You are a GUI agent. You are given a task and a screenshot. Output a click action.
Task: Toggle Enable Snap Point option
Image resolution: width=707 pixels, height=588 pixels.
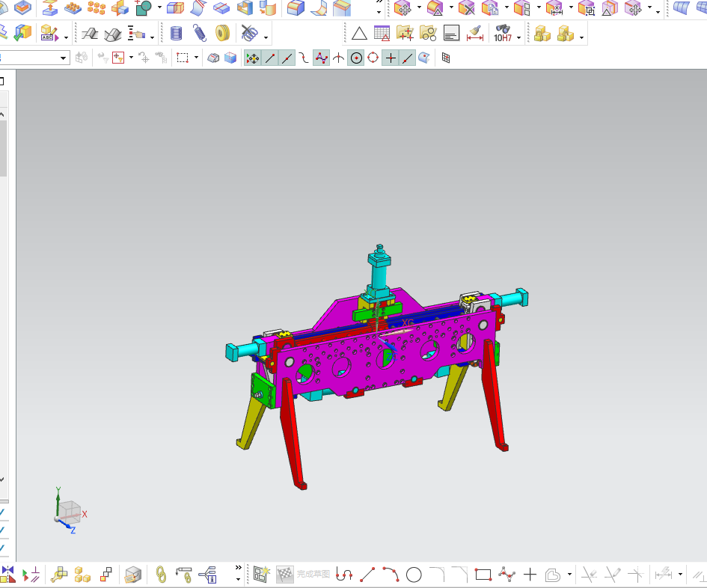pyautogui.click(x=253, y=58)
